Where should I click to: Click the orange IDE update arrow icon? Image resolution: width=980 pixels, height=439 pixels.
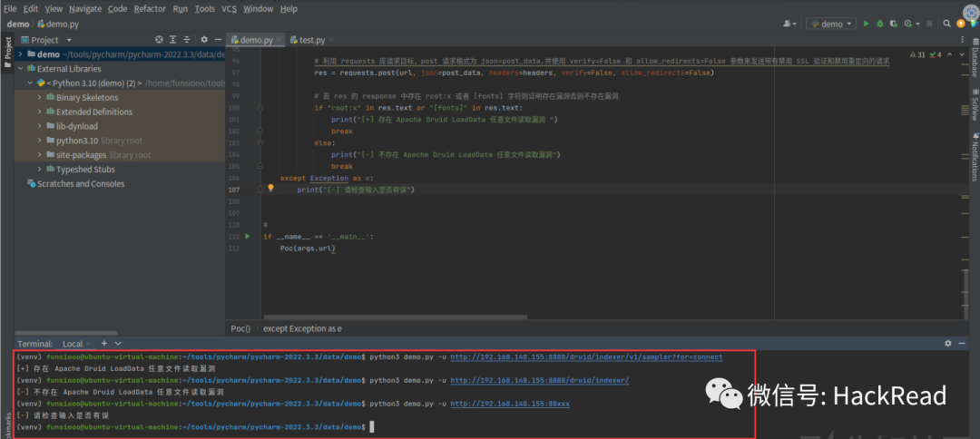click(x=961, y=24)
